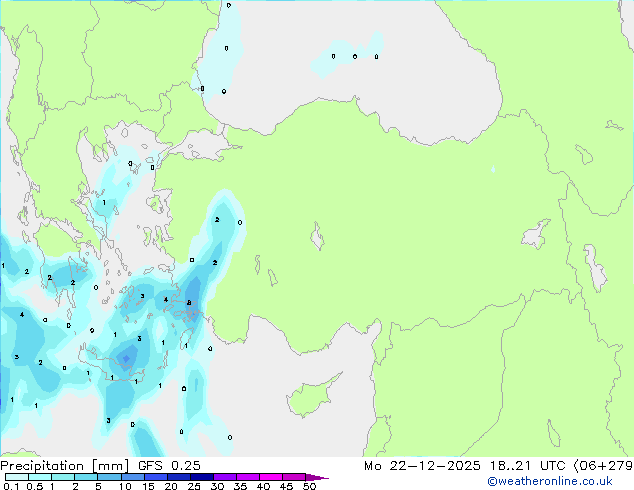
Task: Click the legend value '0.5'
Action: pos(35,486)
